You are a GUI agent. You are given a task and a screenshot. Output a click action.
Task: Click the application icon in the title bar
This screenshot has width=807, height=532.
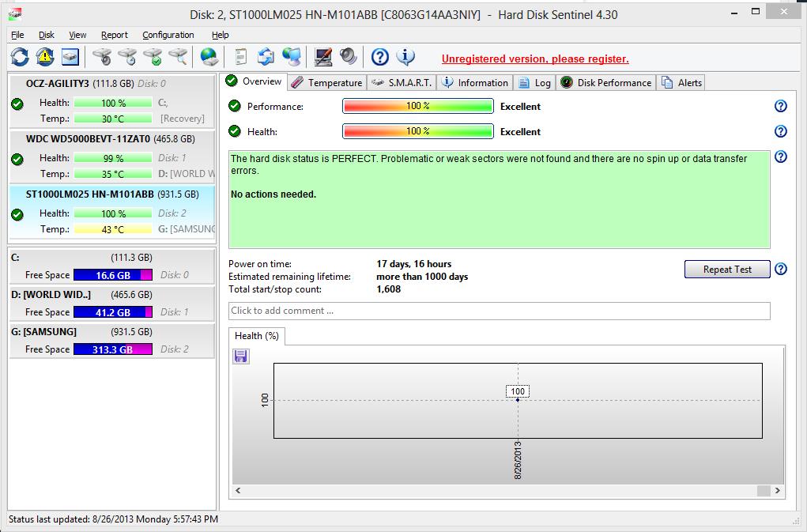pyautogui.click(x=15, y=14)
